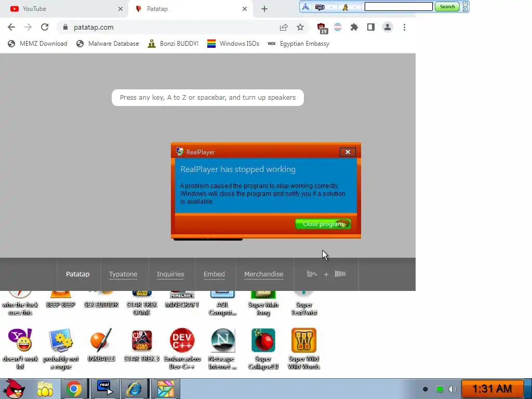Select the MINECRAFT desktop shortcut
Image resolution: width=532 pixels, height=399 pixels.
point(182,300)
